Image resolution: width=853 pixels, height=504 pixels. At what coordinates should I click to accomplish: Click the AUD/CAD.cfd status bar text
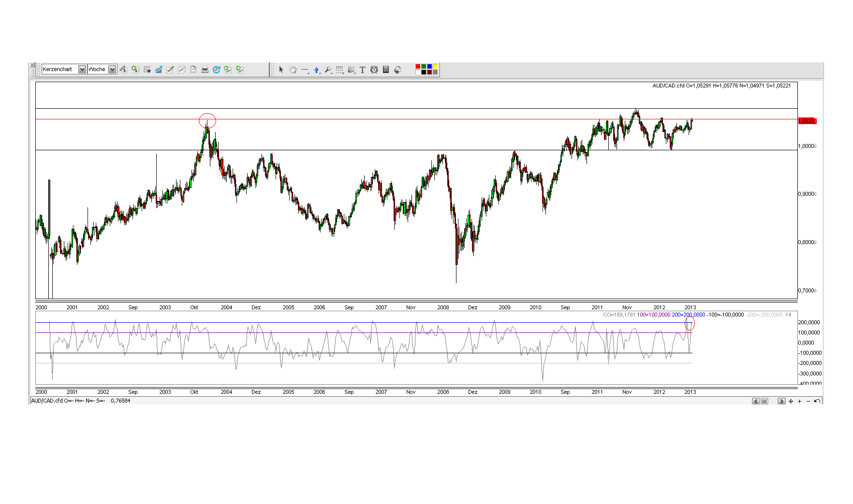68,401
